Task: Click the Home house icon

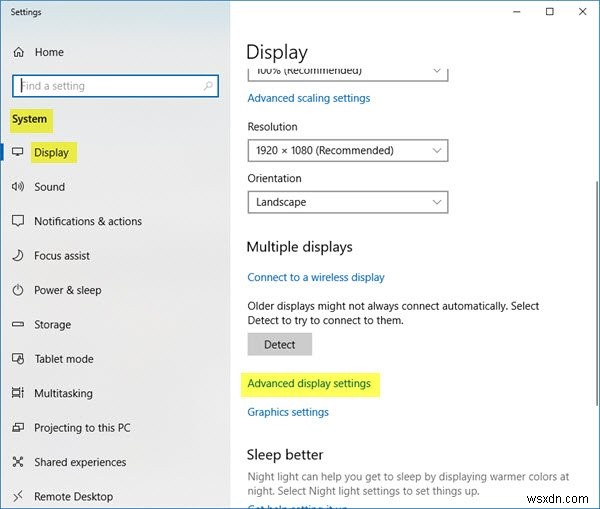Action: (x=18, y=52)
